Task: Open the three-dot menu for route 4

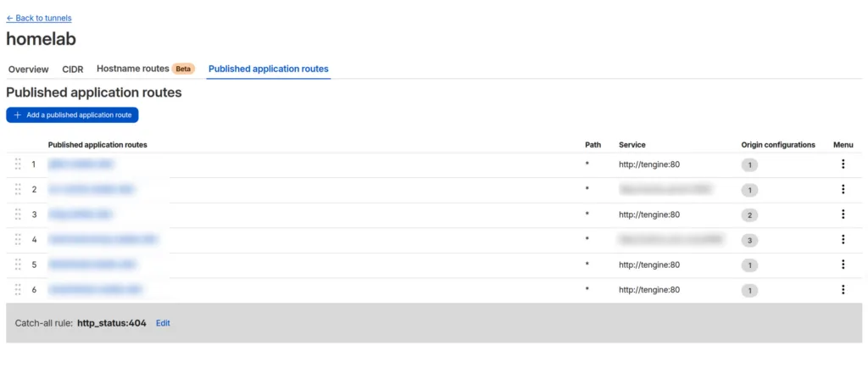Action: [x=843, y=240]
